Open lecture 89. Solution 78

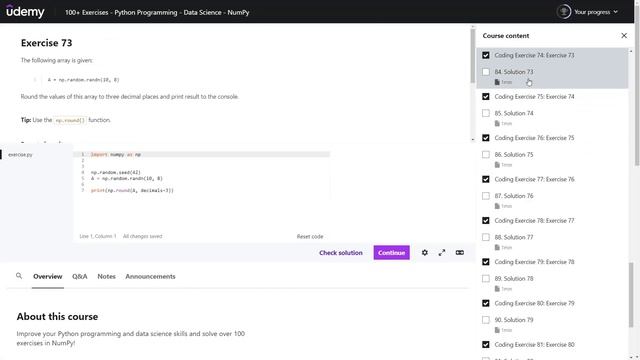pos(514,278)
